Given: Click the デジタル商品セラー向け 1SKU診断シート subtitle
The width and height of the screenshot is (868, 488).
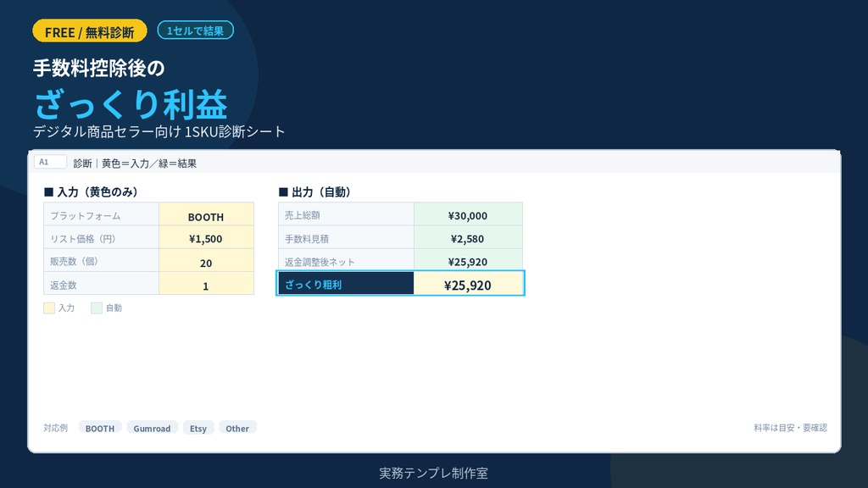Looking at the screenshot, I should click(x=159, y=131).
